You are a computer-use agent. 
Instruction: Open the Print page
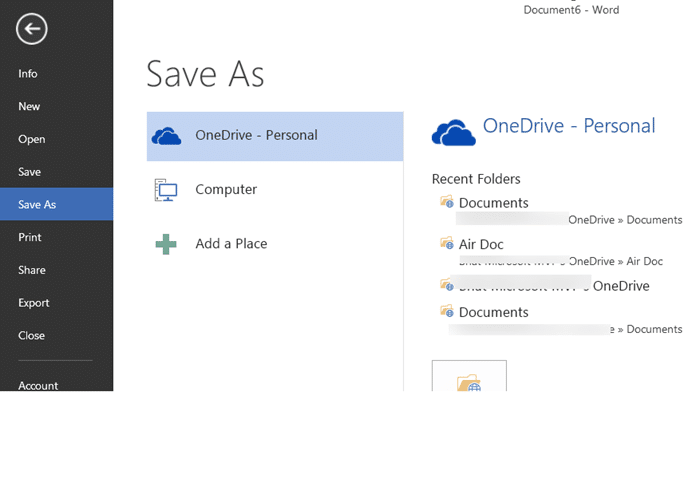pyautogui.click(x=30, y=237)
